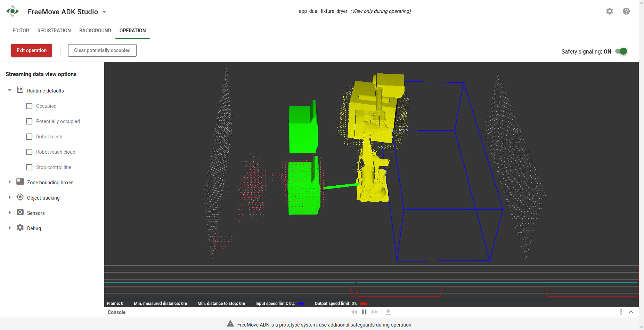Click the upper green fixture box

[303, 127]
